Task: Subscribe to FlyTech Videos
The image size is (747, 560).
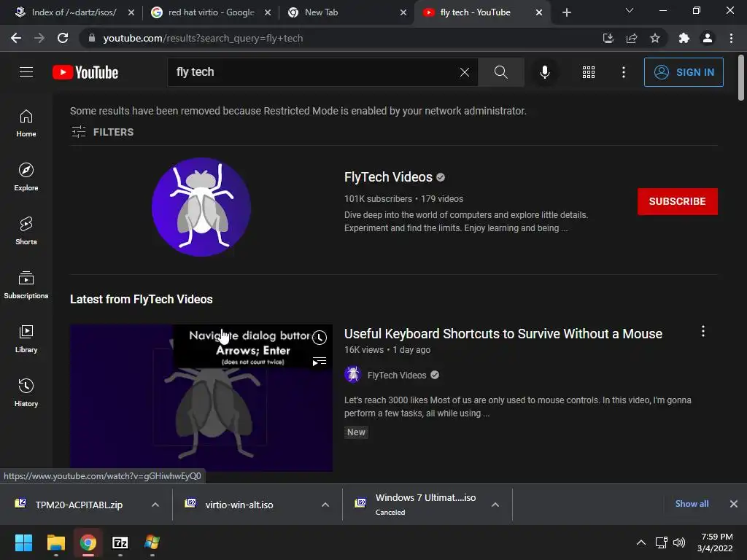Action: (x=678, y=201)
